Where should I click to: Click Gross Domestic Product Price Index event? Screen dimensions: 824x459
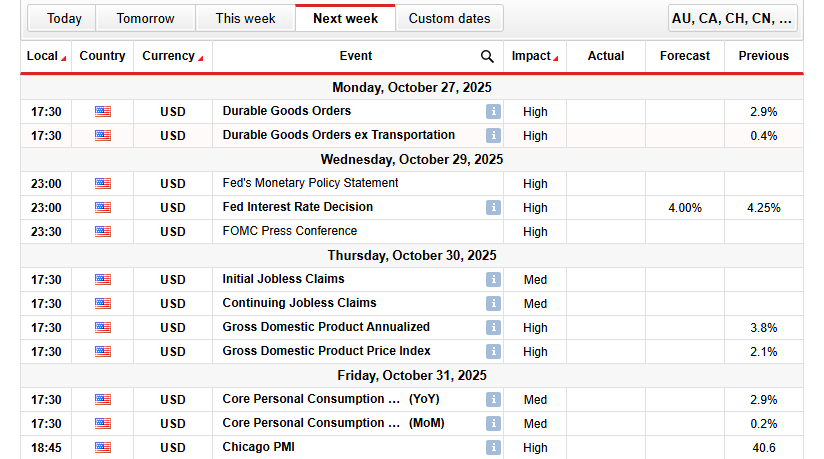coord(326,352)
